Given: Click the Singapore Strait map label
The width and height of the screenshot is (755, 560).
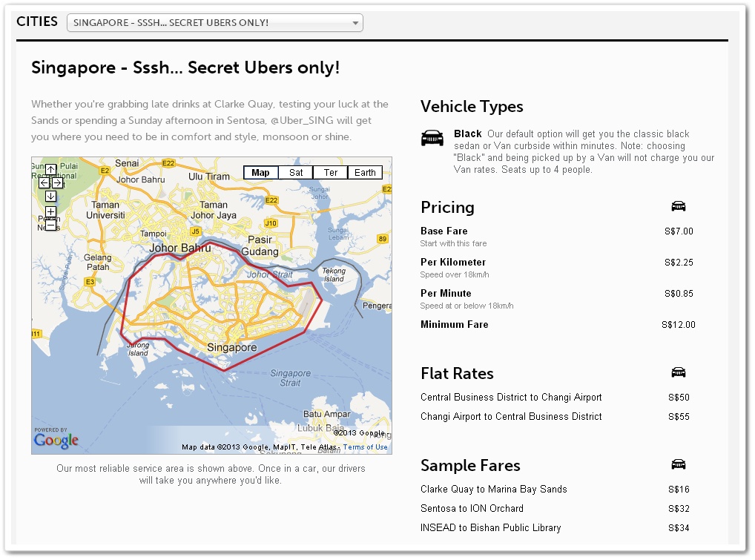Looking at the screenshot, I should [x=290, y=378].
